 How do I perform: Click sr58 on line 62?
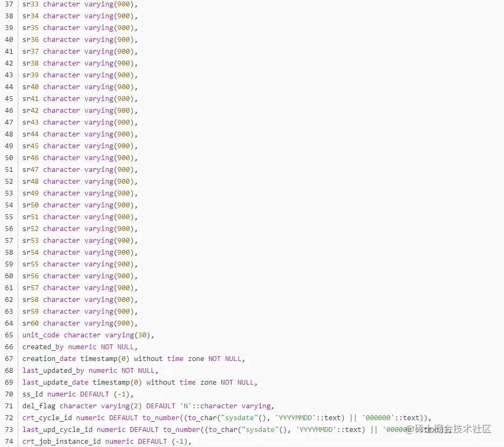coord(31,300)
